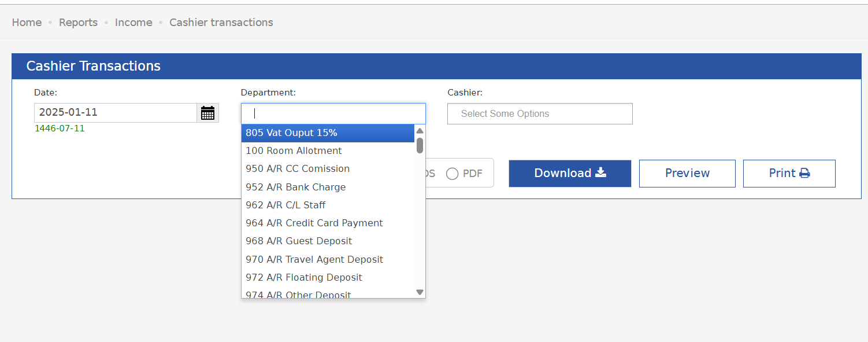
Task: Click the dropdown list scroll-down arrow
Action: [x=420, y=292]
